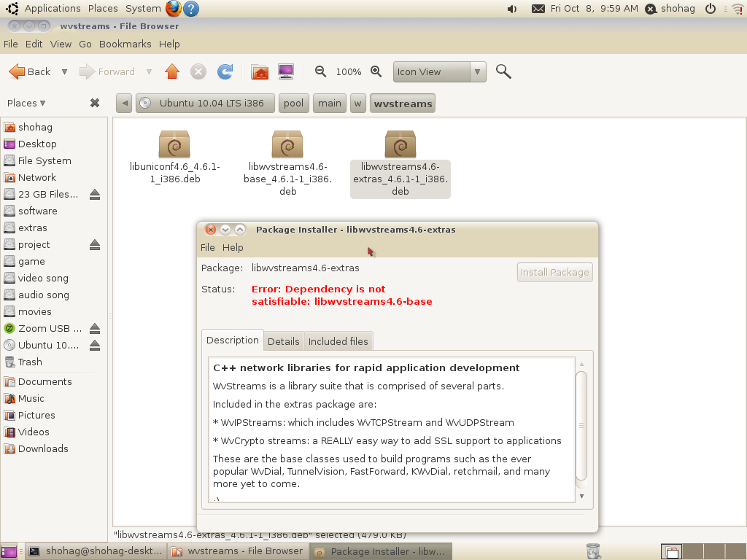Open the Edit menu
This screenshot has height=560, width=747.
(34, 44)
